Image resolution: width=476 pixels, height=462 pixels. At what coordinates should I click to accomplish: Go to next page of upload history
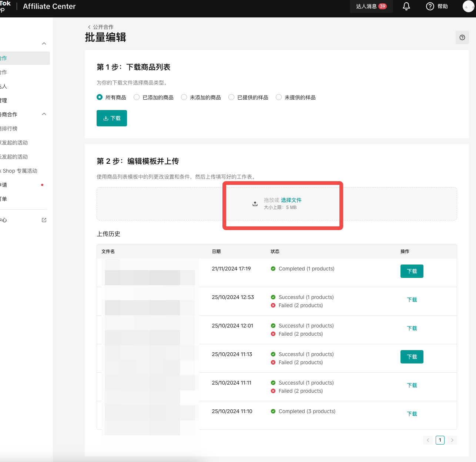coord(452,440)
